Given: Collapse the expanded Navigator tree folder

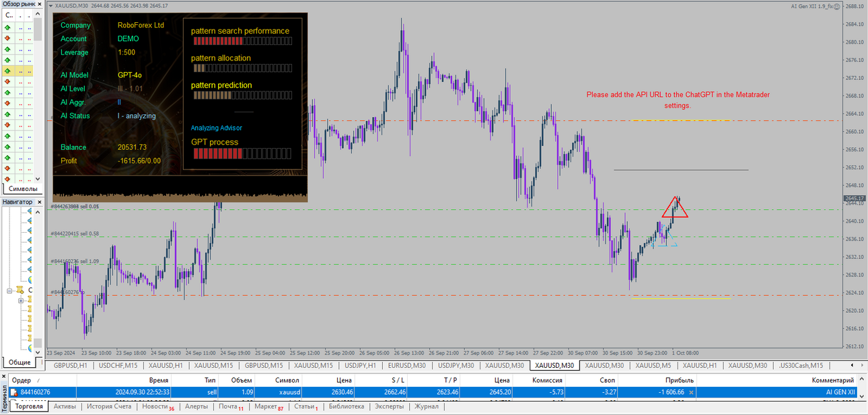Looking at the screenshot, I should coord(11,291).
